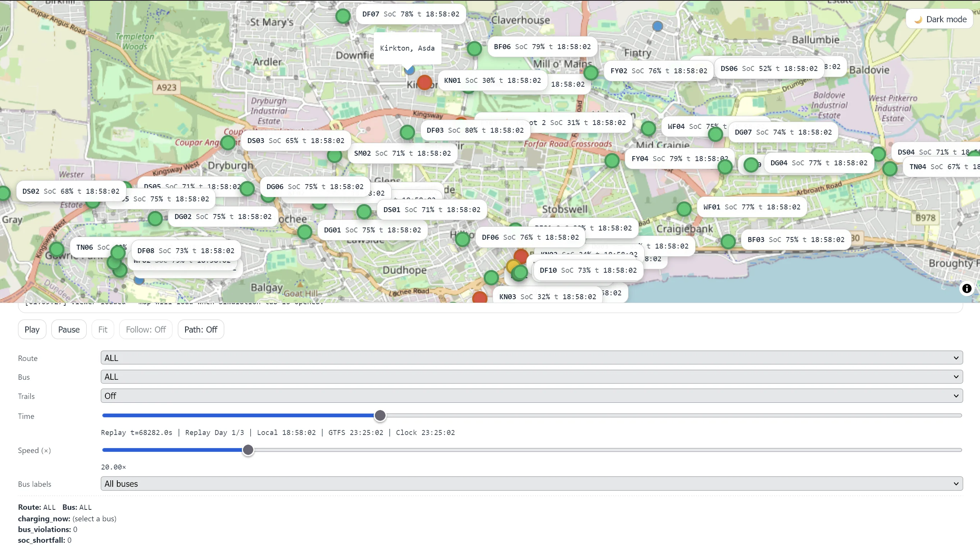Select the DS04 bus marker

[x=878, y=154]
